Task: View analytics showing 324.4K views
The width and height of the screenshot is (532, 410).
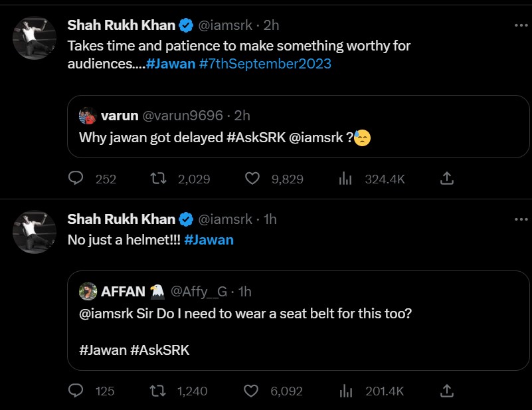Action: pos(345,178)
